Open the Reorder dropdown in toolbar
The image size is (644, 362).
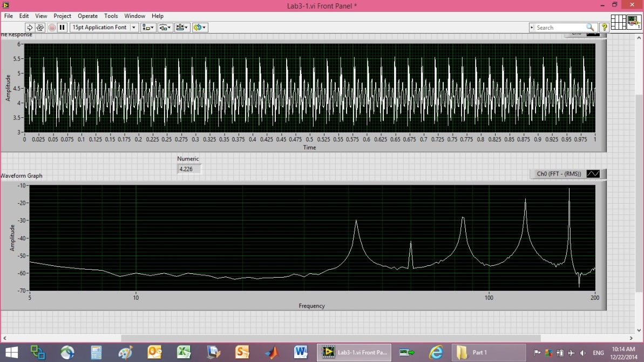coord(200,28)
